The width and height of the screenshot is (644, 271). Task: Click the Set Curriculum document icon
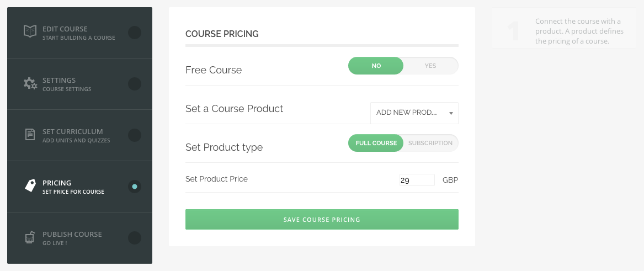click(30, 135)
